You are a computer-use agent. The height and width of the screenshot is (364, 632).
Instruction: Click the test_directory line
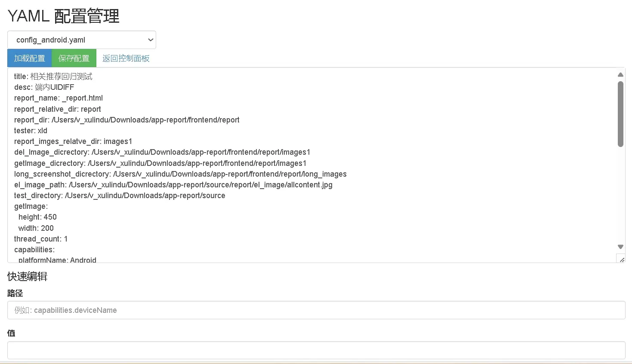pos(120,196)
